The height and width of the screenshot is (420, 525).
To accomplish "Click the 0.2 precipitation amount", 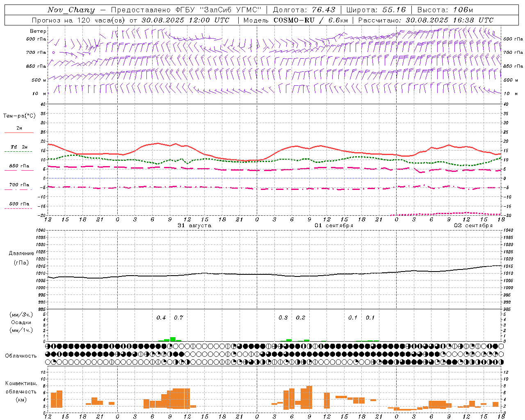I will point(301,318).
